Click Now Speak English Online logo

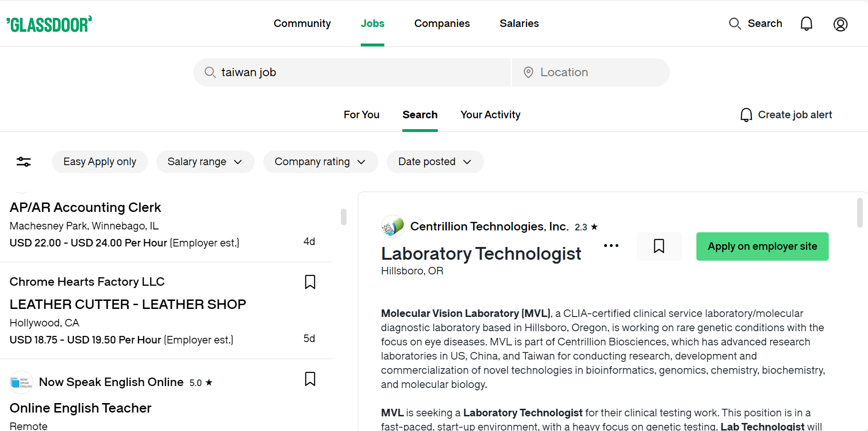point(21,382)
